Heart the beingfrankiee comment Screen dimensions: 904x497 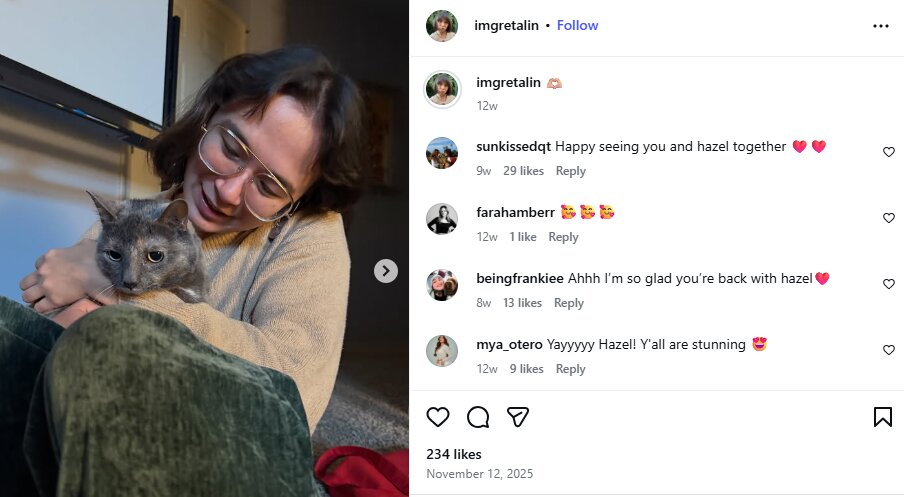point(888,284)
